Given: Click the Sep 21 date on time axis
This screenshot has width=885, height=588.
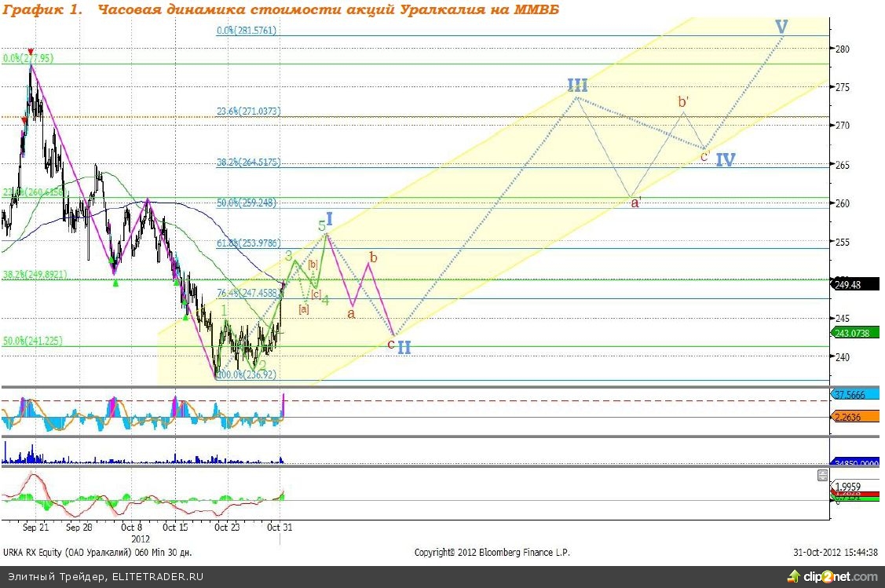Looking at the screenshot, I should tap(36, 528).
